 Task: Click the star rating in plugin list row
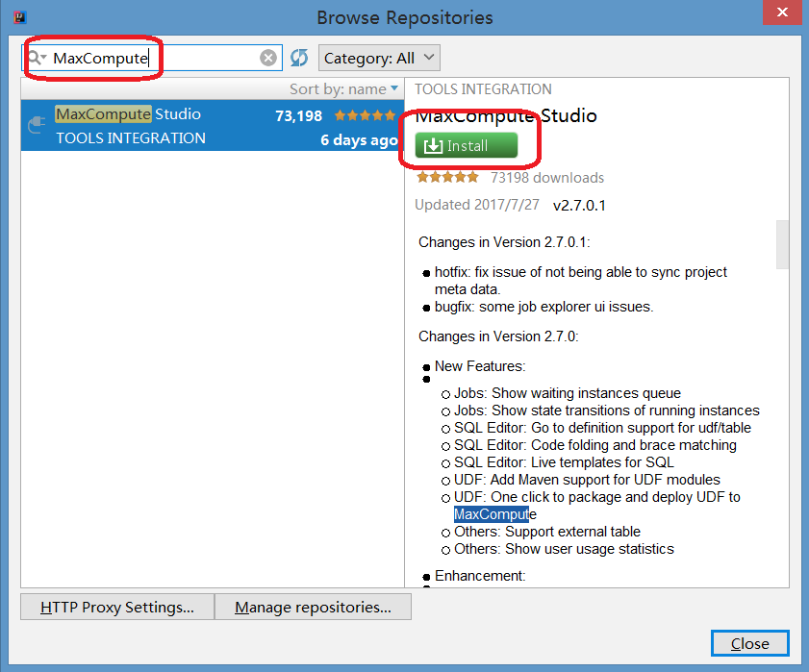[365, 115]
